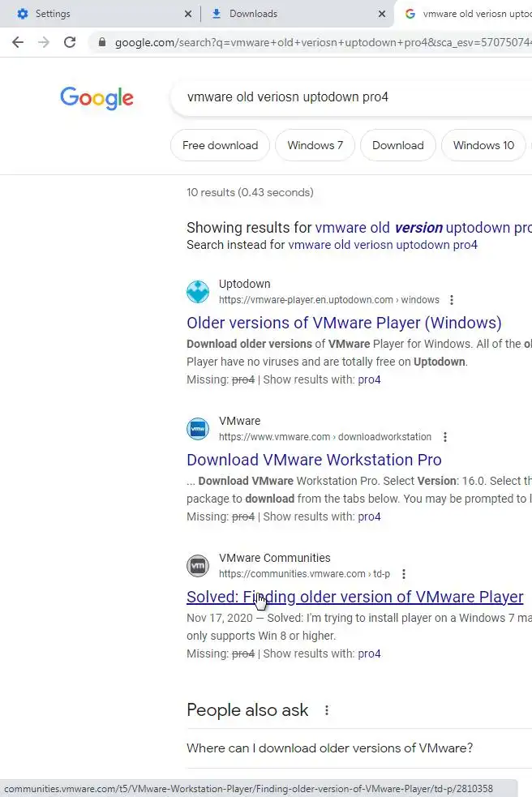Show Uptodown results with pro4

tap(369, 379)
